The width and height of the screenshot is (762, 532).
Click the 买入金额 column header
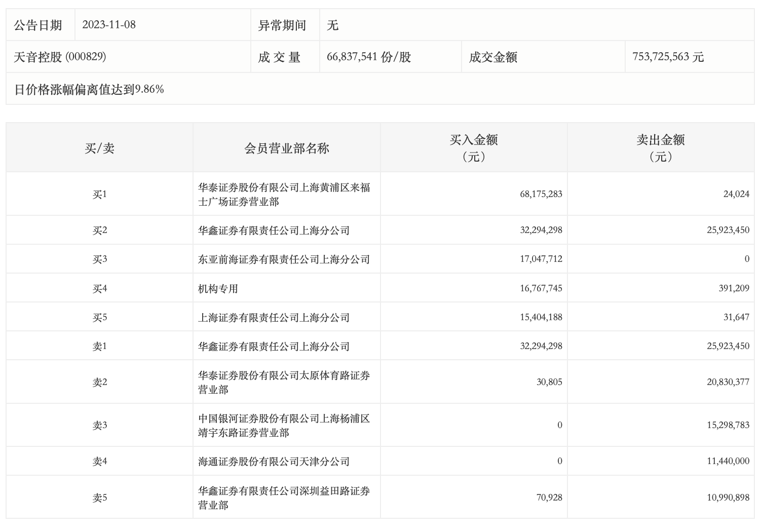(x=474, y=147)
